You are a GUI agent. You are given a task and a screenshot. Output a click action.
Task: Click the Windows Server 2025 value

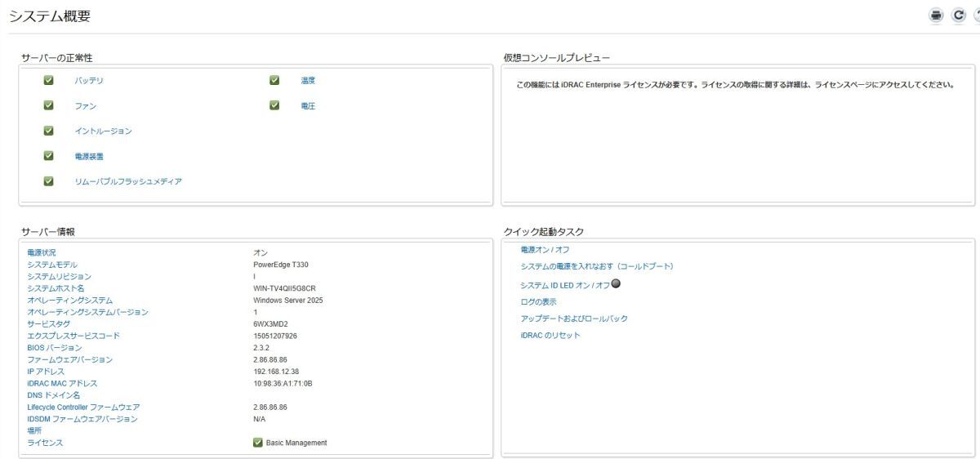point(288,301)
